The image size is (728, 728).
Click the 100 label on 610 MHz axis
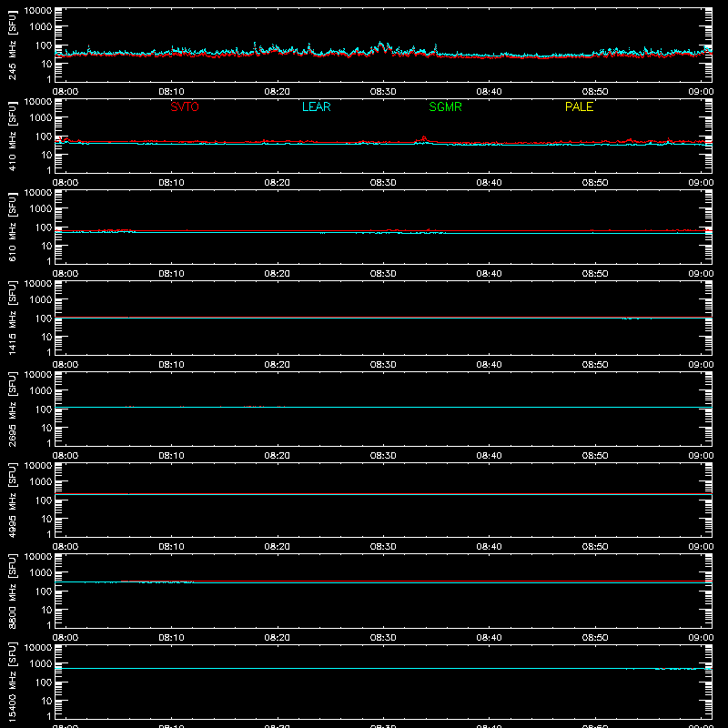[x=44, y=227]
